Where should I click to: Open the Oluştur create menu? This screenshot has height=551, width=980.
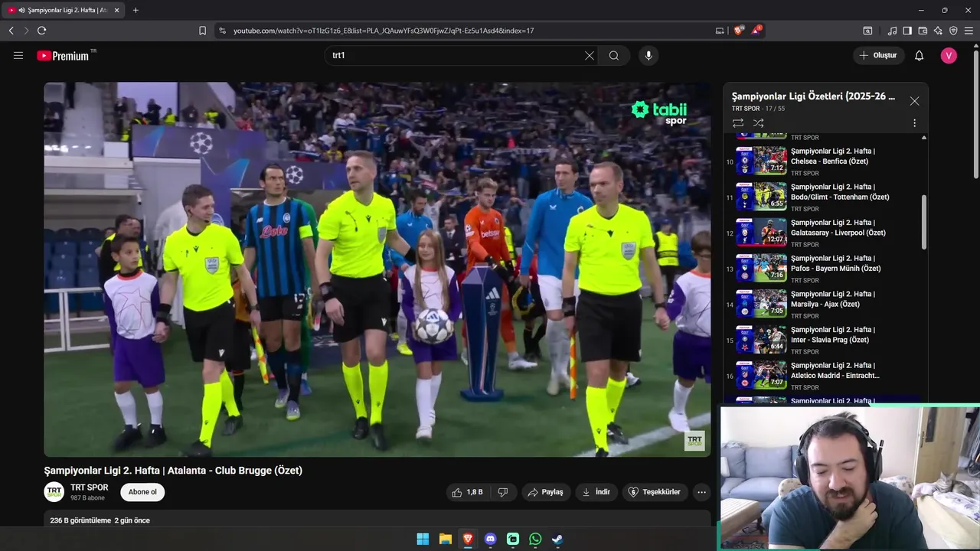(879, 55)
